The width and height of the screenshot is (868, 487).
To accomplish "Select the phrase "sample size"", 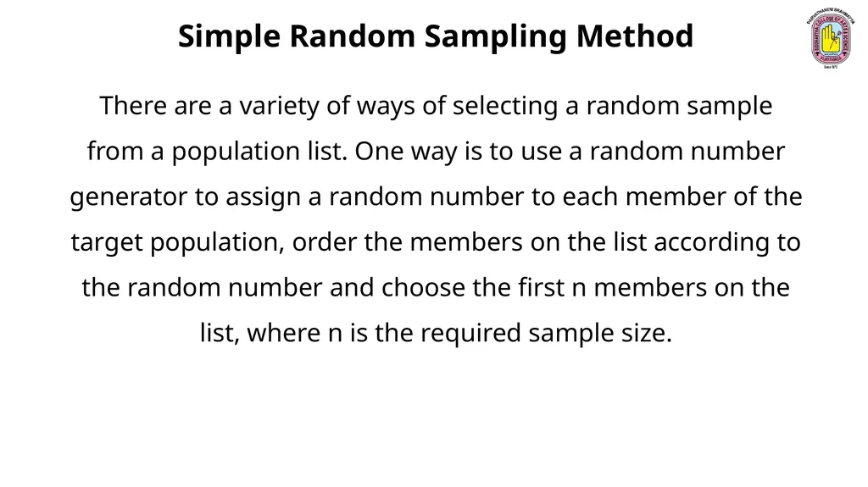I will 600,333.
